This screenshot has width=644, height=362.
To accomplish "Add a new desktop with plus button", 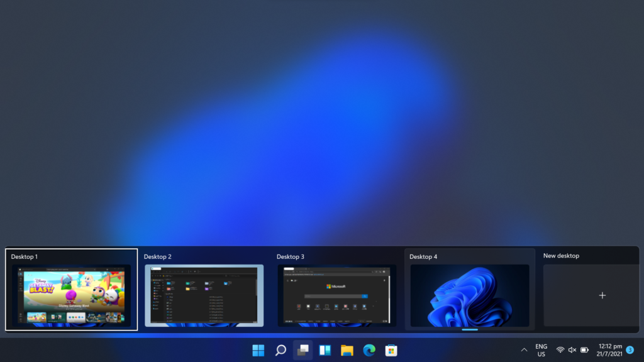I will click(602, 295).
